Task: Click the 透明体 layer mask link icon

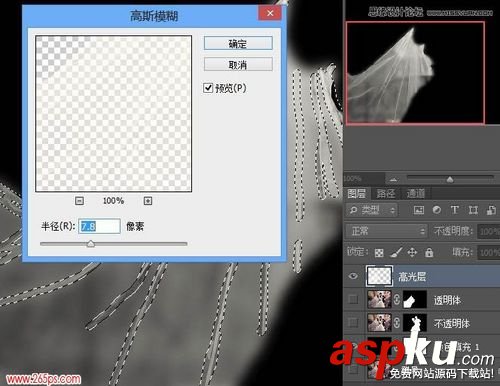Action: (397, 299)
